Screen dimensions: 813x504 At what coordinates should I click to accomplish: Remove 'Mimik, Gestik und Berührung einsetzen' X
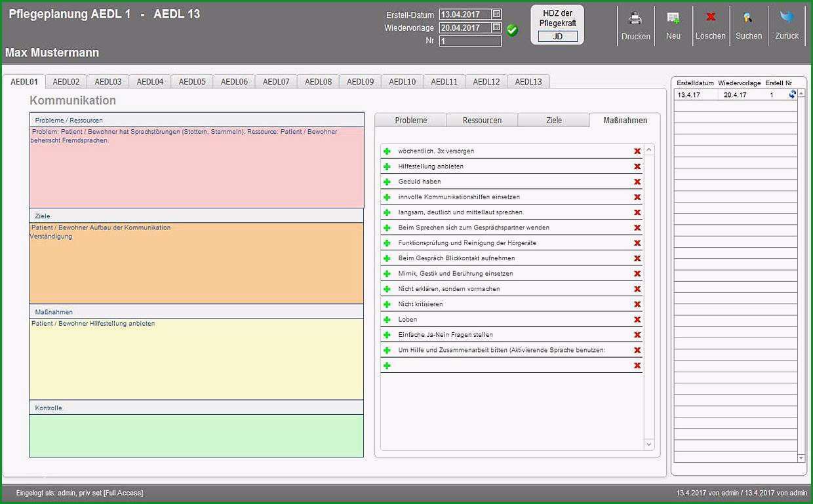point(637,274)
